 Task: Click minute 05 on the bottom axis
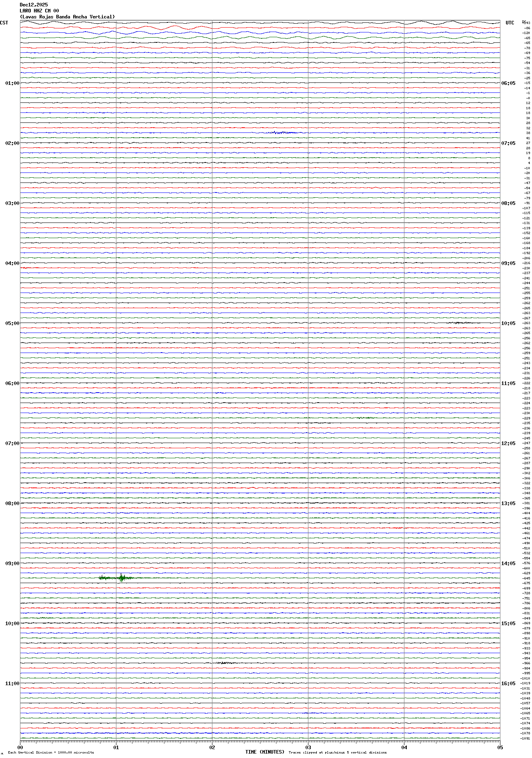(500, 747)
